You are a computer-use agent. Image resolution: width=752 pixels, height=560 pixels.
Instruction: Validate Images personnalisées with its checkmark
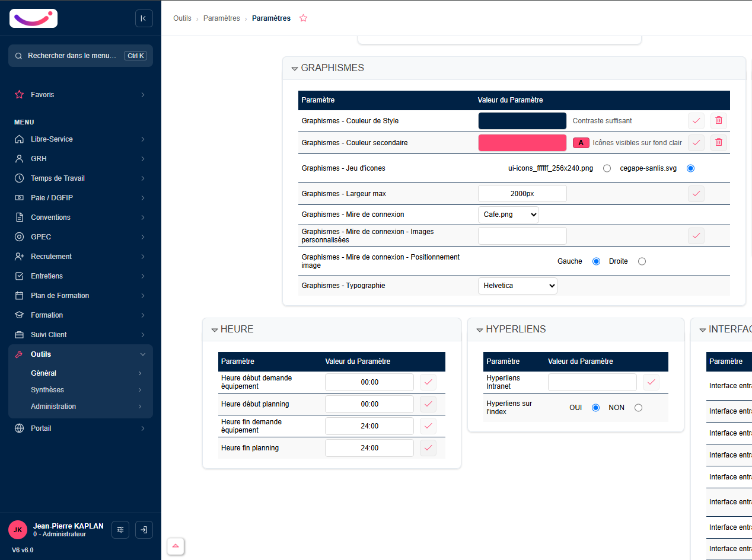click(696, 236)
